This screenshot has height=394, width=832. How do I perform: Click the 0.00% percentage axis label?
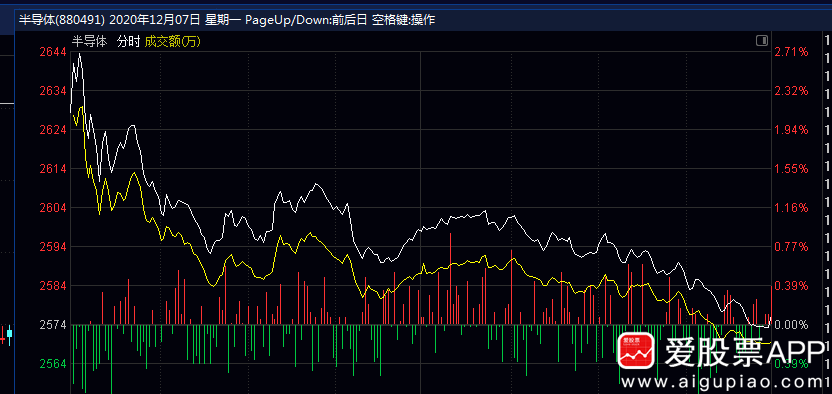point(791,325)
